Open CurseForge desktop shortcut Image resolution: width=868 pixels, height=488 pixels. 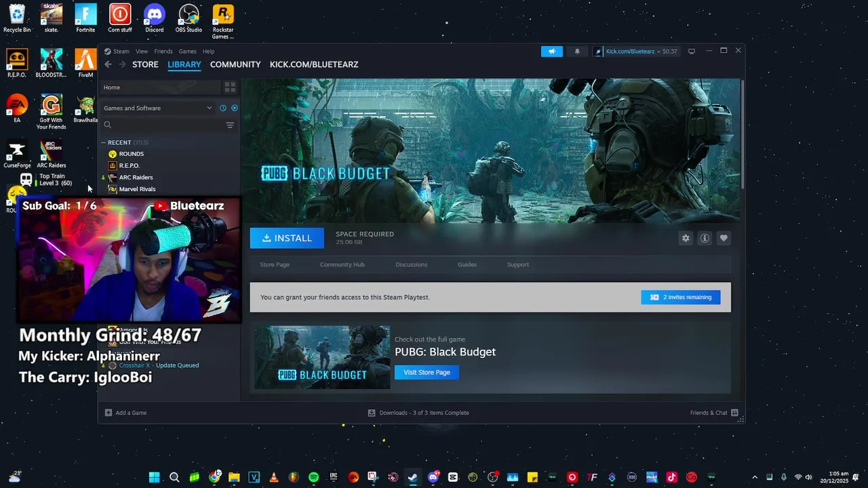click(17, 154)
